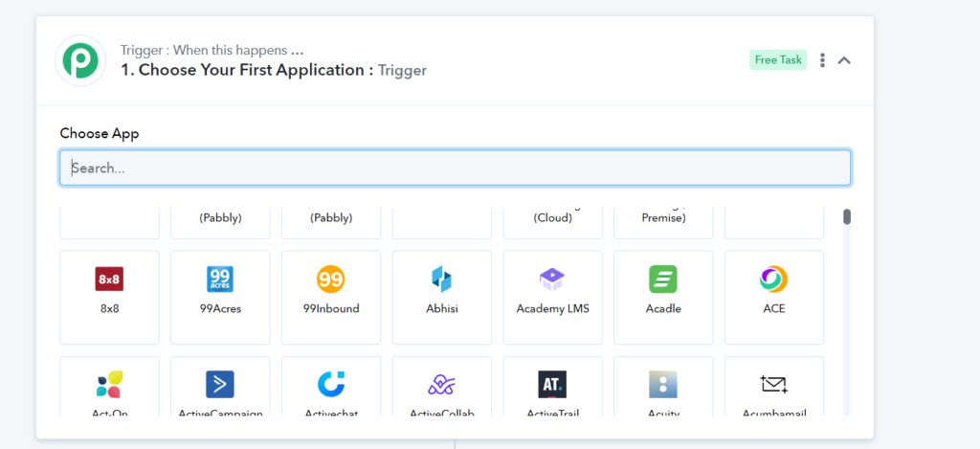Click the 'Choose App' label
This screenshot has width=980, height=449.
click(x=100, y=134)
